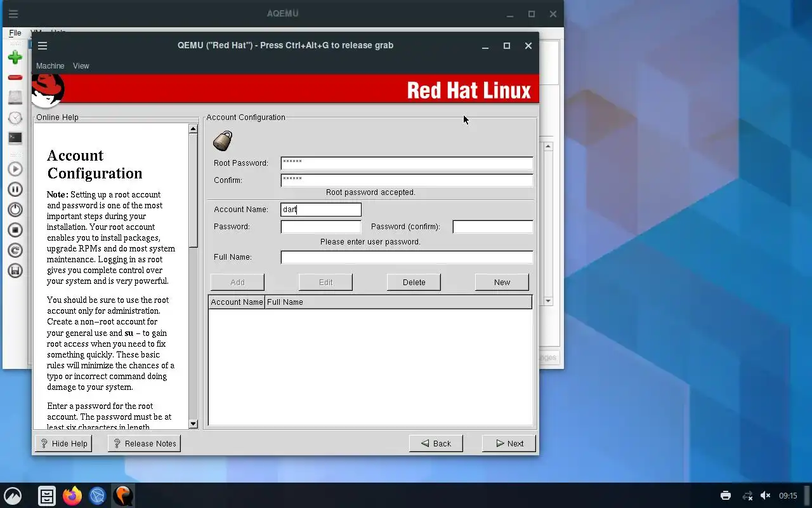Image resolution: width=812 pixels, height=508 pixels.
Task: Stop the VM with the stop icon
Action: click(x=15, y=230)
